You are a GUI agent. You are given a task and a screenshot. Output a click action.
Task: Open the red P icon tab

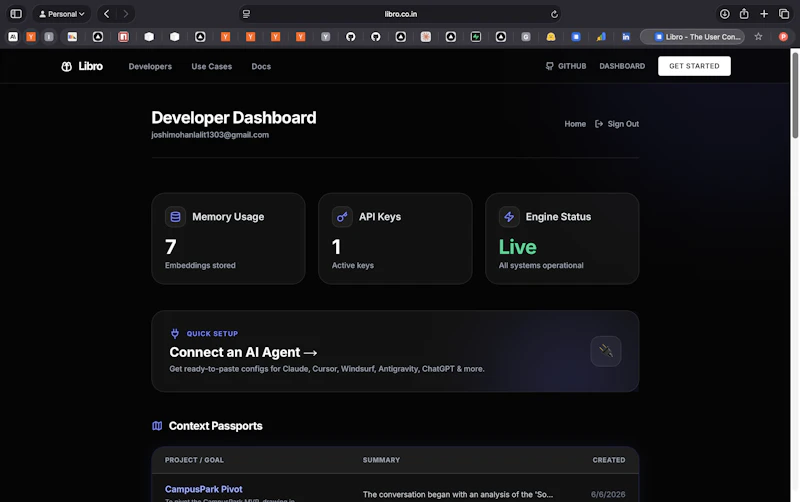tap(783, 37)
